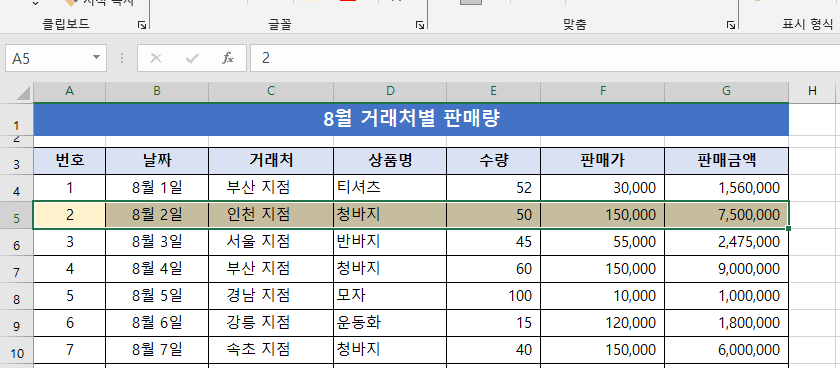Viewport: 840px width, 368px height.
Task: Select the quantity cell showing '60'
Action: click(493, 269)
